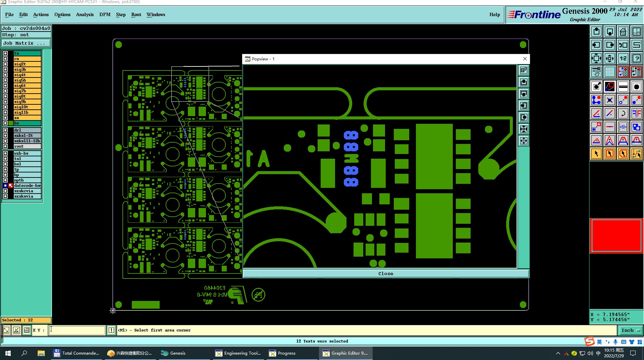This screenshot has width=644, height=360.
Task: Click the pan left icon in main toolbar
Action: (x=596, y=45)
